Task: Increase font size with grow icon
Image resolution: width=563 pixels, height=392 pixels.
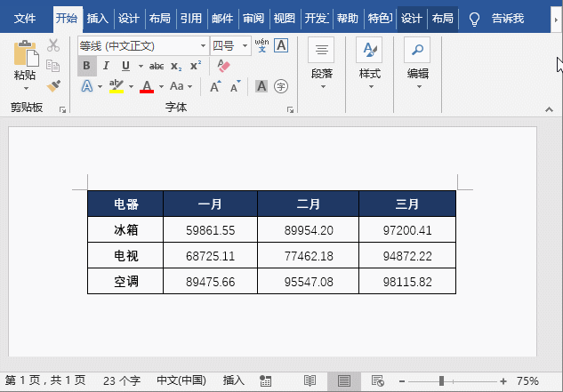Action: coord(215,86)
